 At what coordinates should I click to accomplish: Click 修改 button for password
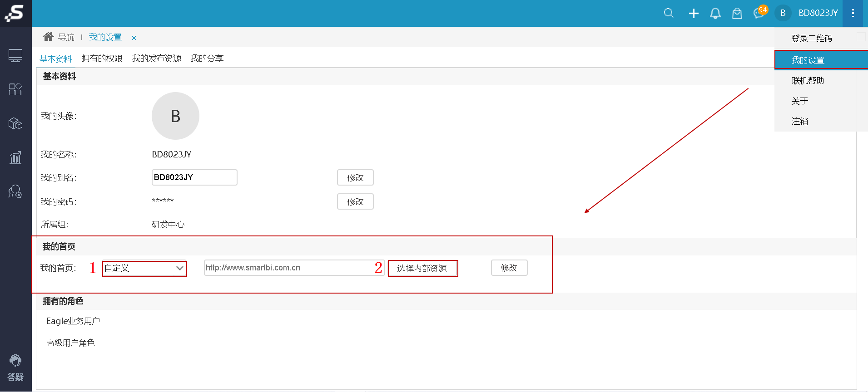tap(355, 201)
